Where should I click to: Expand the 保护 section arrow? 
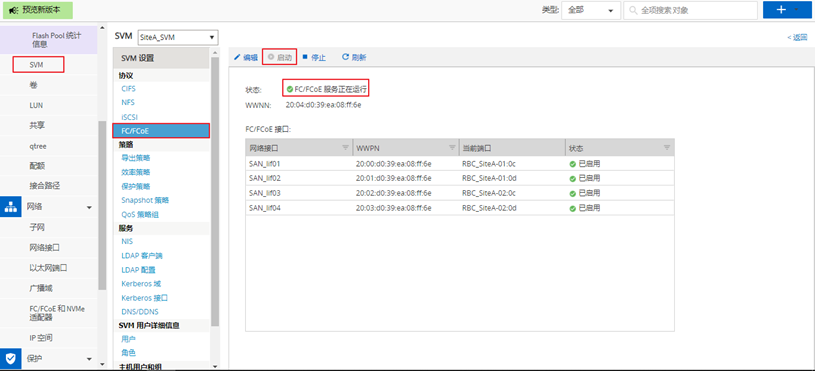(89, 359)
